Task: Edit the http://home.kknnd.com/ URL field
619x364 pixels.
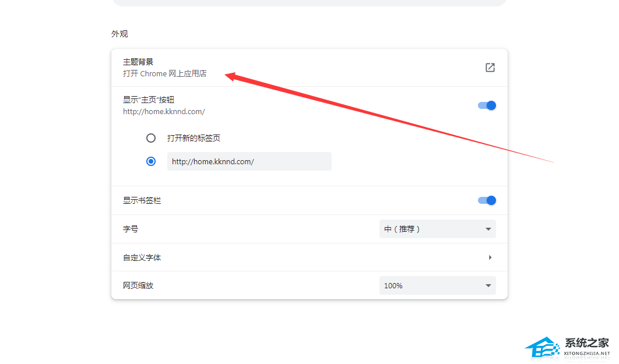Action: (249, 161)
